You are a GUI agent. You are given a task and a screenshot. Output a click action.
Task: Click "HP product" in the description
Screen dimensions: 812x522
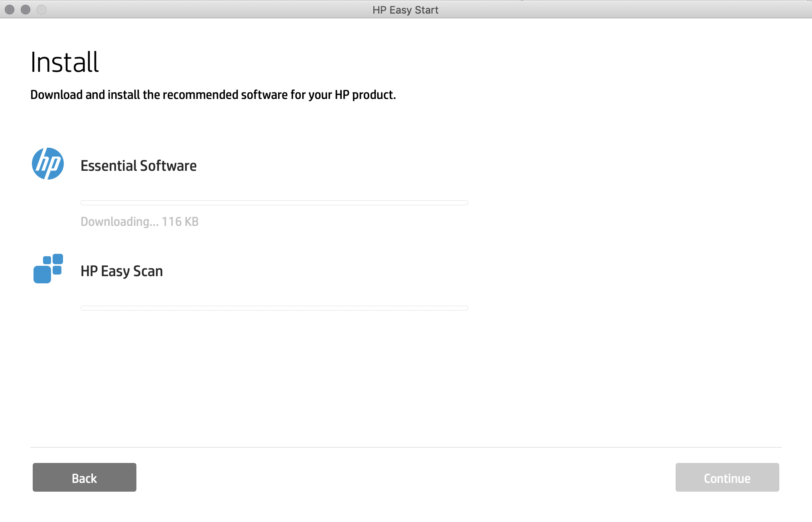pos(364,95)
